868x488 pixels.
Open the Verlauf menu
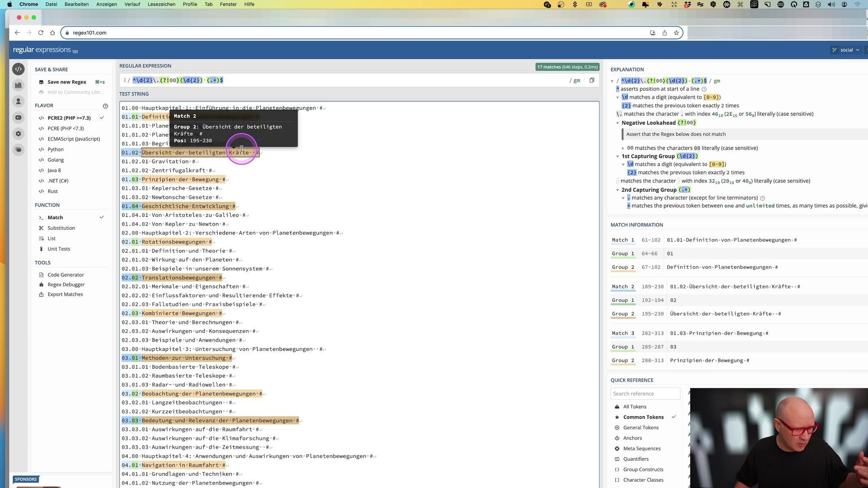[132, 4]
